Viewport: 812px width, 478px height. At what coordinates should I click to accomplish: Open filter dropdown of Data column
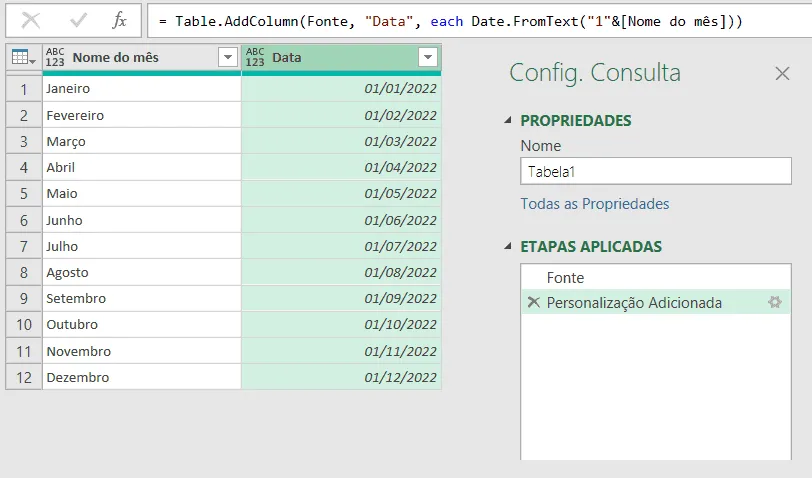(x=428, y=57)
